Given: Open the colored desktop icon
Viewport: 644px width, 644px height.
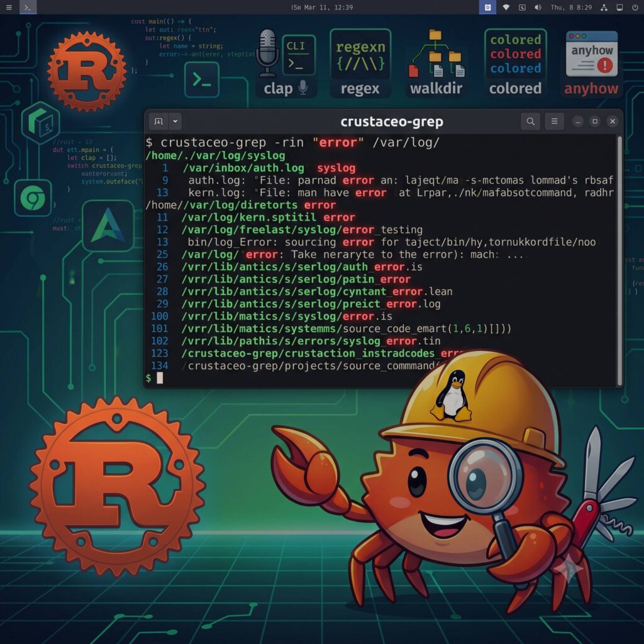Looking at the screenshot, I should pyautogui.click(x=515, y=63).
